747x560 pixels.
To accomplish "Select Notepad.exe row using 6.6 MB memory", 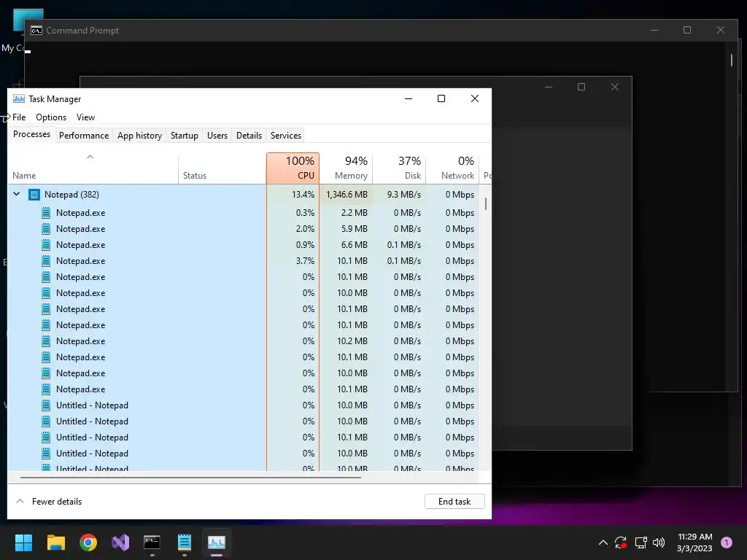I will [x=243, y=245].
